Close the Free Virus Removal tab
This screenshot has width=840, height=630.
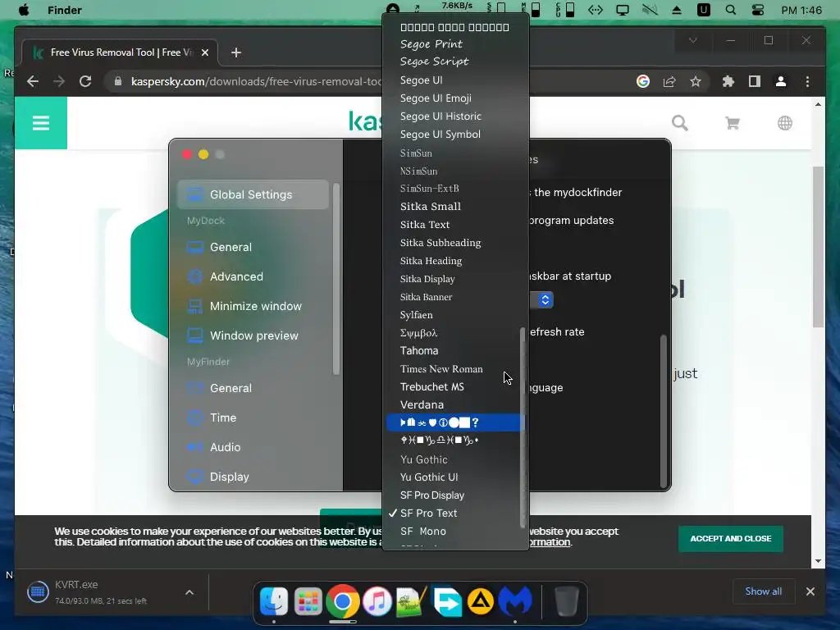(204, 52)
